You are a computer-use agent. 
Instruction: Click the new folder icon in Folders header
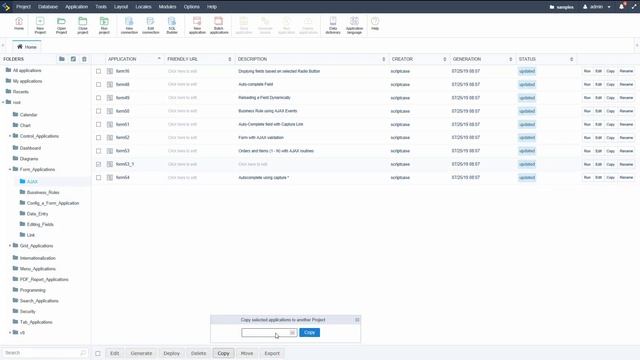62,59
